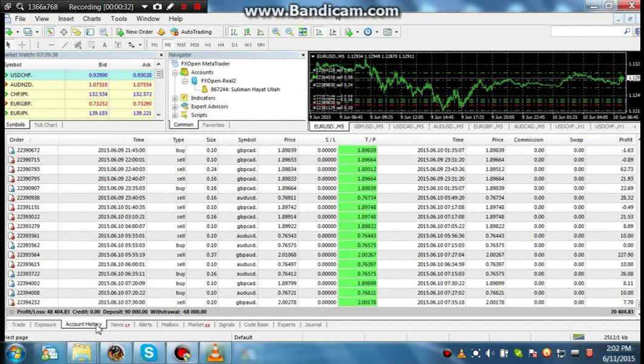644x364 pixels.
Task: Collapse the Accounts tree node
Action: coord(175,72)
